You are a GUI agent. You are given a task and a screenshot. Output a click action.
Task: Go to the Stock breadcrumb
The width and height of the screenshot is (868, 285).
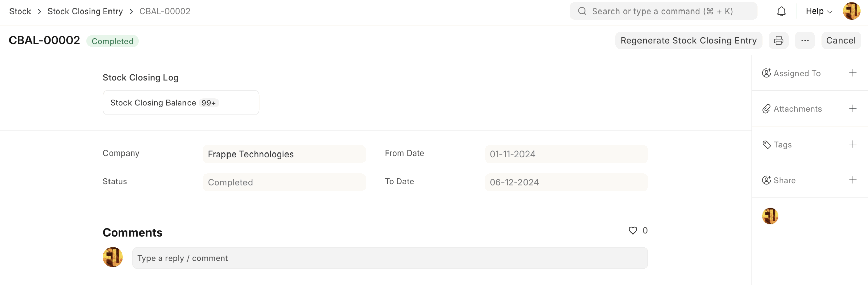(20, 11)
